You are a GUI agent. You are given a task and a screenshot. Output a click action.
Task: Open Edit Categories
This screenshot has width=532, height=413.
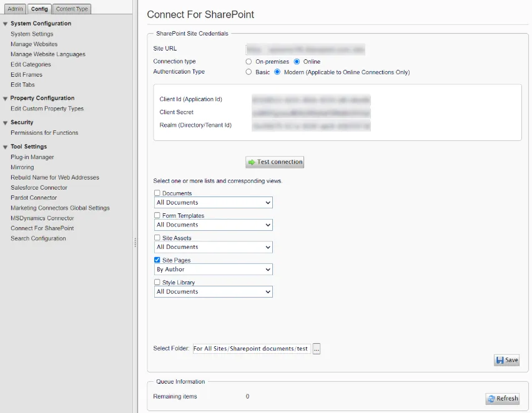tap(31, 64)
